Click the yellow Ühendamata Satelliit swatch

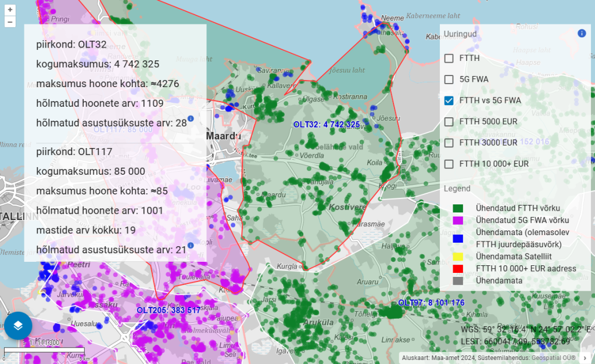[x=458, y=257]
